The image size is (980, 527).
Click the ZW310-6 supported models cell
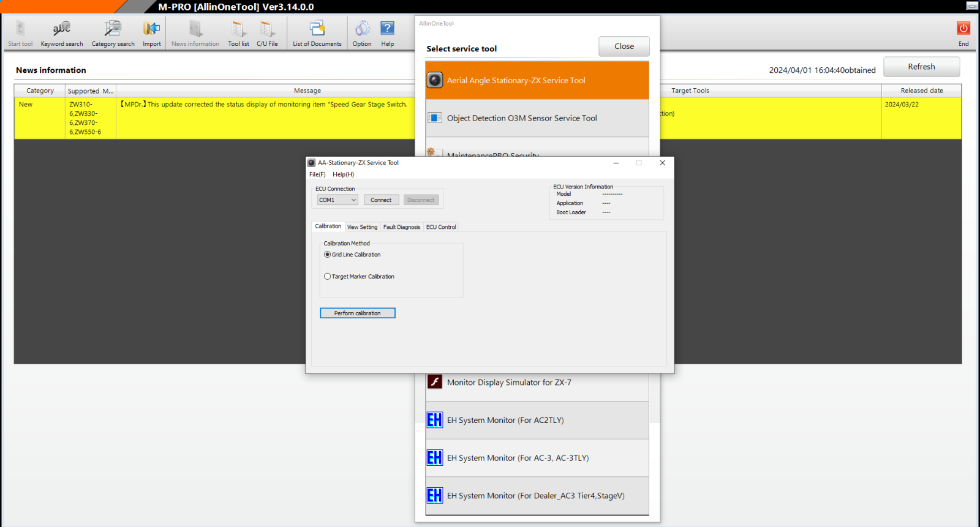click(91, 118)
